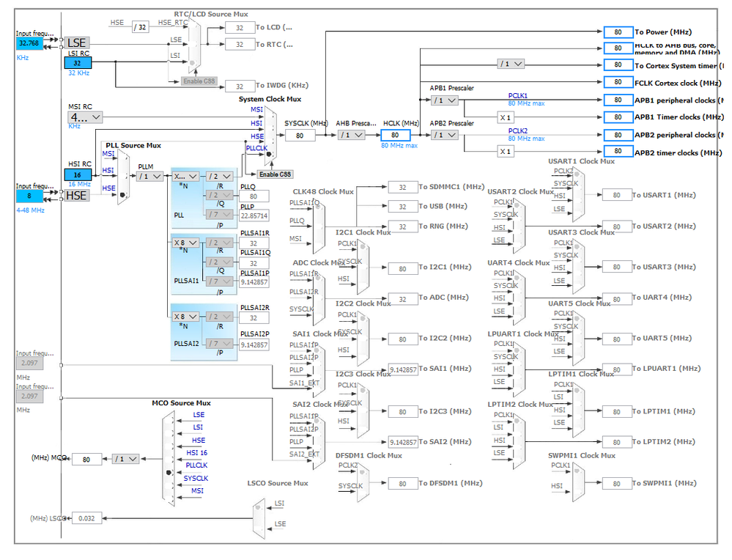
Task: Select LSI in LSCO Source Mux
Action: coord(279,504)
